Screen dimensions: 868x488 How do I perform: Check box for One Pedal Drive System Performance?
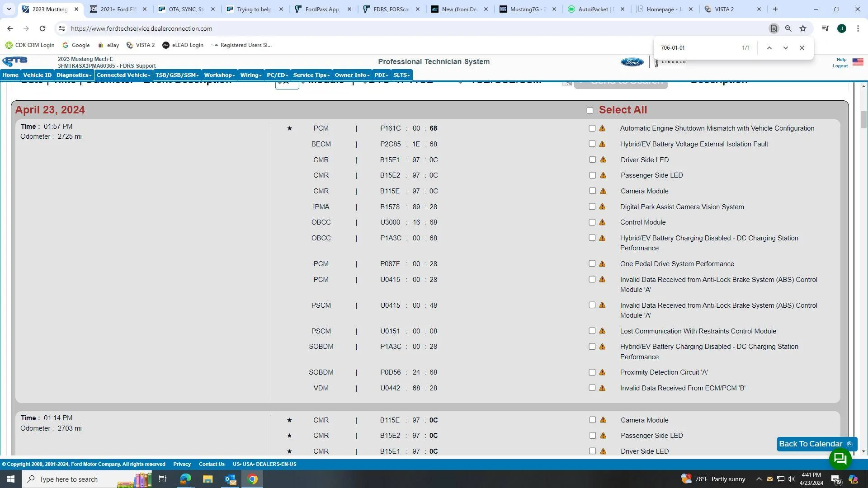tap(592, 263)
